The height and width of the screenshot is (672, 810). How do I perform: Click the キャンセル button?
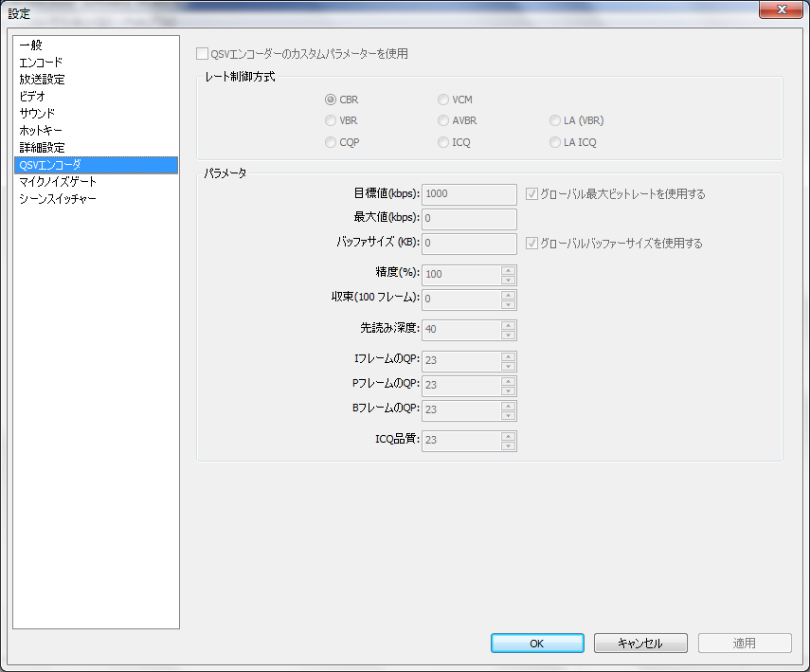640,643
